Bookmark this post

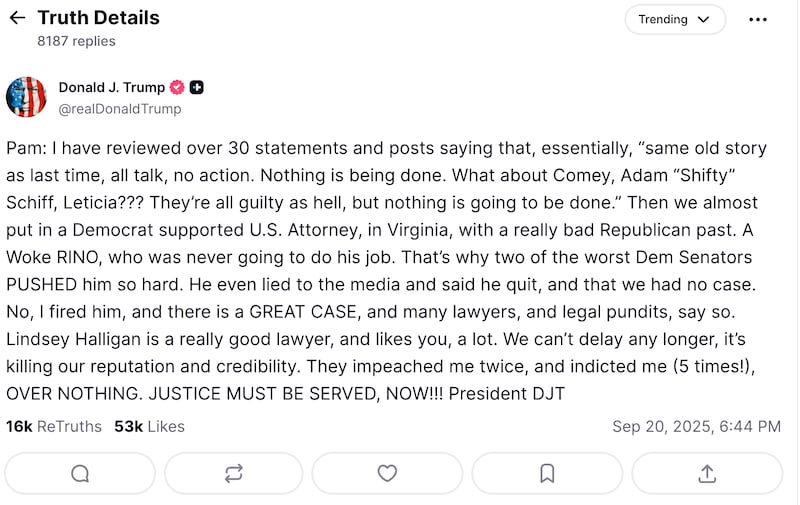click(547, 473)
